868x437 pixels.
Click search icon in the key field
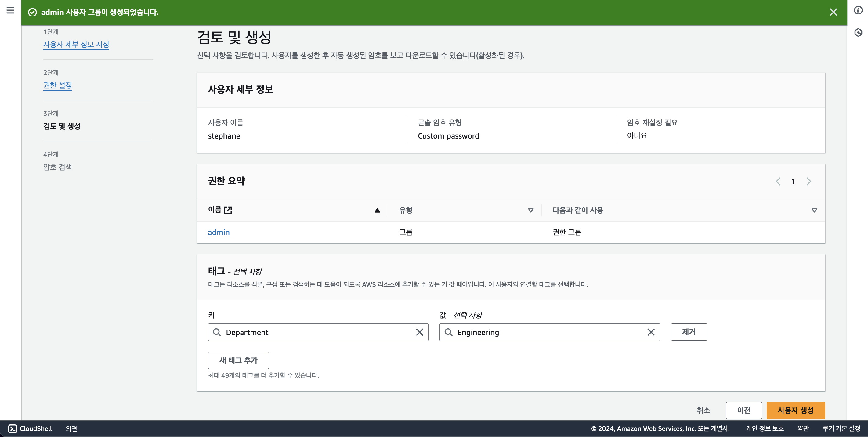[x=217, y=332]
